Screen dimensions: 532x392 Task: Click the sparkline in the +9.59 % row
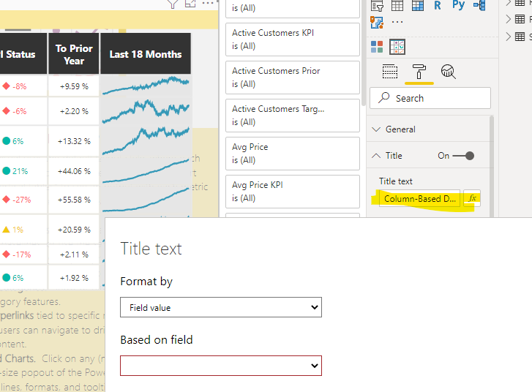coord(146,86)
